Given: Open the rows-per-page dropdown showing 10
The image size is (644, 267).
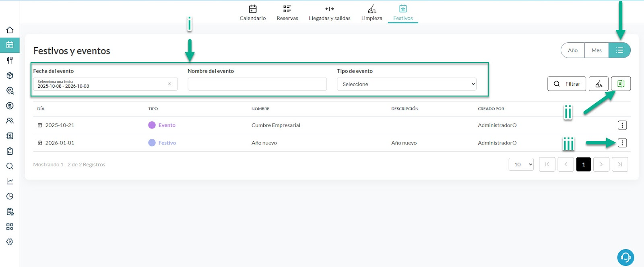Looking at the screenshot, I should (521, 164).
